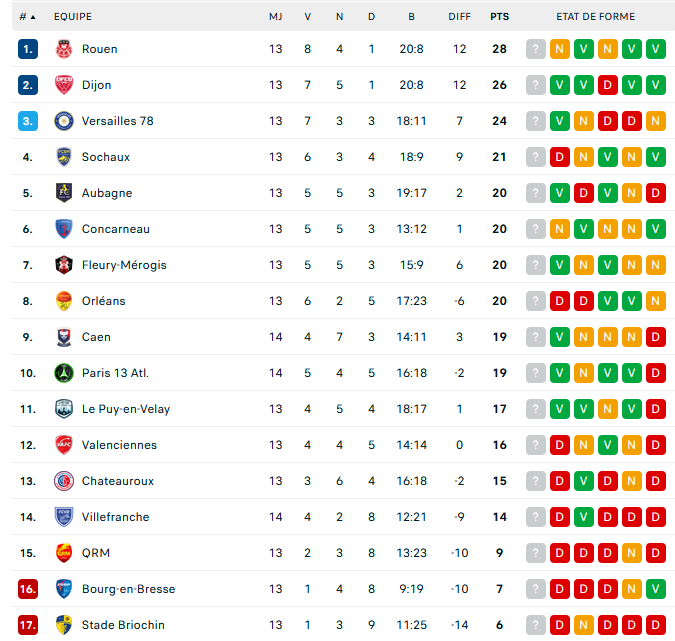Click Rouen's most recent green V result
This screenshot has height=641, width=675.
pos(656,49)
